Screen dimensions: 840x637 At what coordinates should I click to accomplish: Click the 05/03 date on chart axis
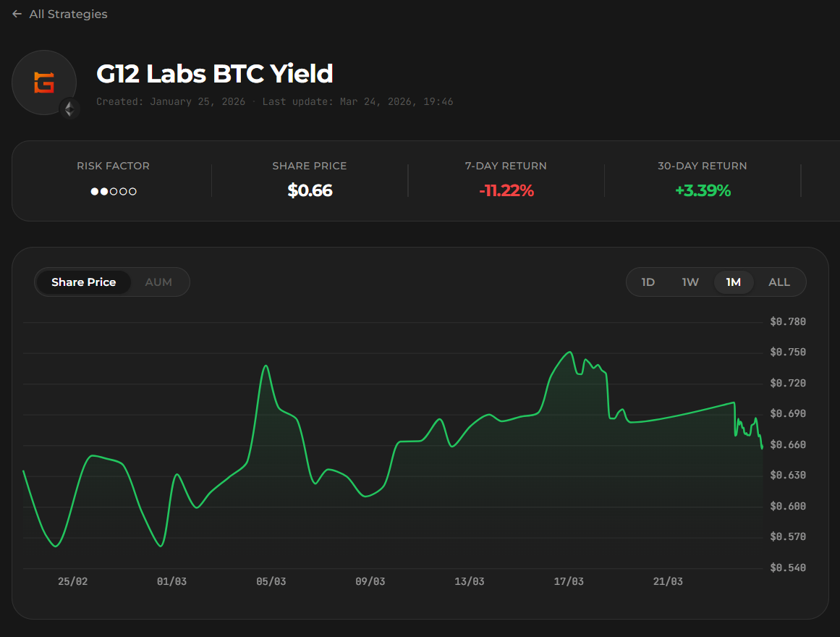pyautogui.click(x=271, y=581)
